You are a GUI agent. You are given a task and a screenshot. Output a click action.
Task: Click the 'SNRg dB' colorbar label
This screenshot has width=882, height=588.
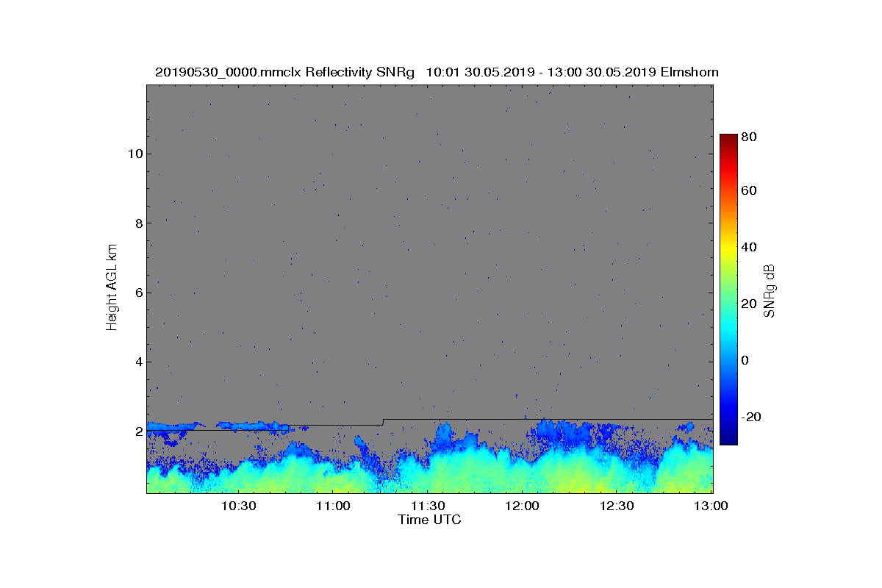click(770, 291)
